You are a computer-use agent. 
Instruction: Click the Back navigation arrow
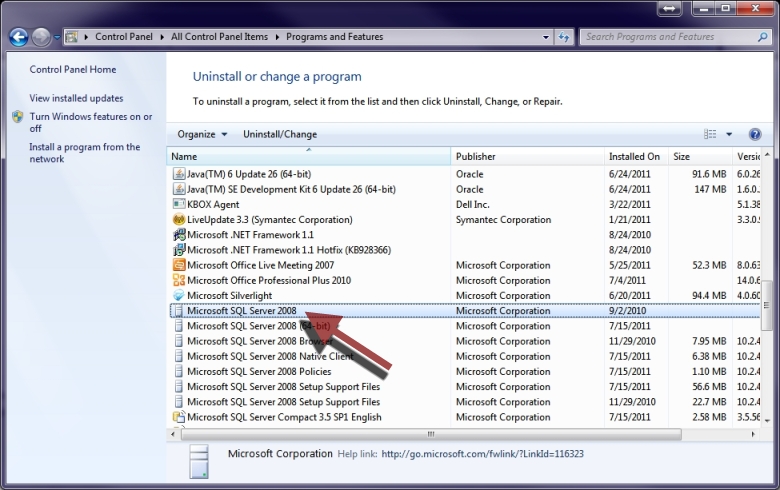(x=18, y=37)
